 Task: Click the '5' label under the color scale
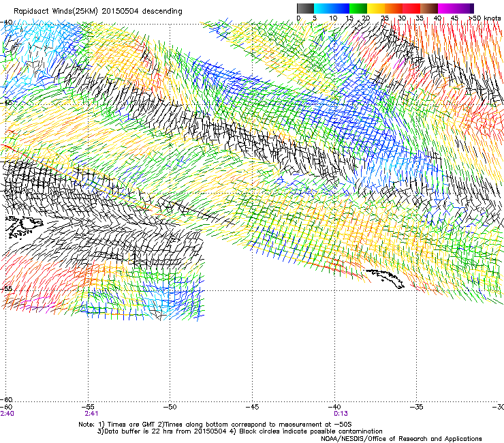[x=315, y=18]
